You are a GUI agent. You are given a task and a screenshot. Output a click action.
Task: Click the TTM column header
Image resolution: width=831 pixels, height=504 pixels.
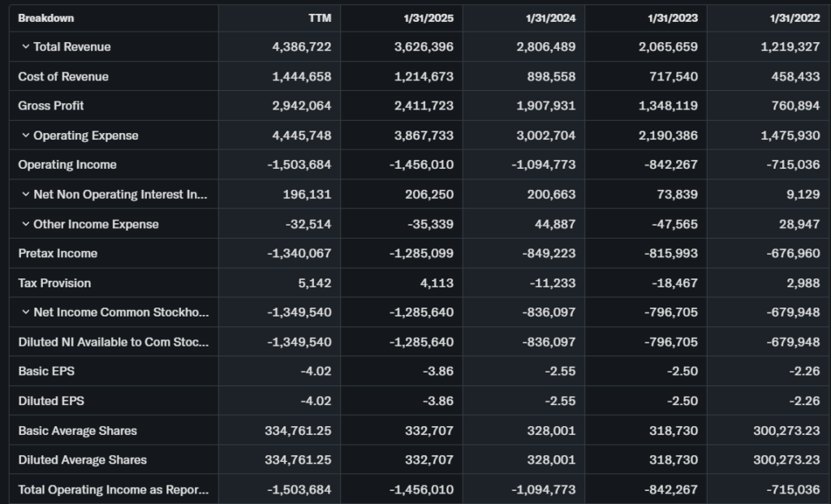point(319,18)
